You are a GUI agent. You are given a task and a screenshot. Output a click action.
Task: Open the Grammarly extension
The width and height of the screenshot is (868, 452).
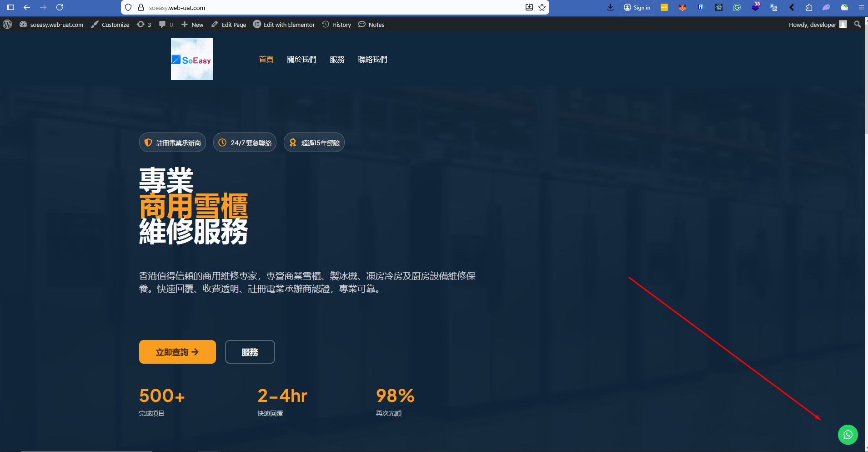point(737,7)
